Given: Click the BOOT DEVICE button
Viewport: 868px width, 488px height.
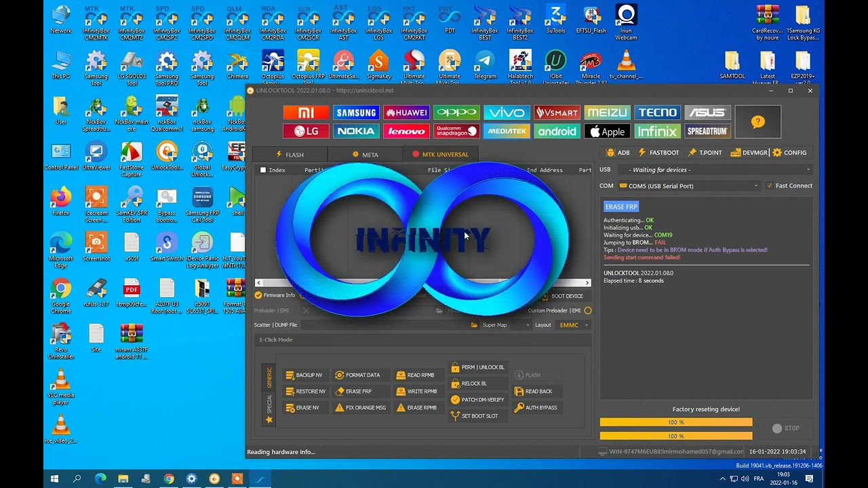Looking at the screenshot, I should coord(561,296).
